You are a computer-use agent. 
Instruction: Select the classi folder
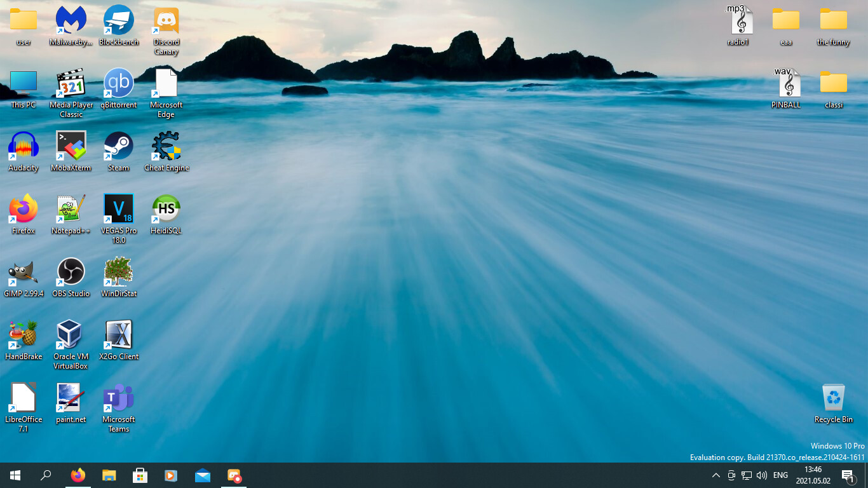tap(834, 89)
